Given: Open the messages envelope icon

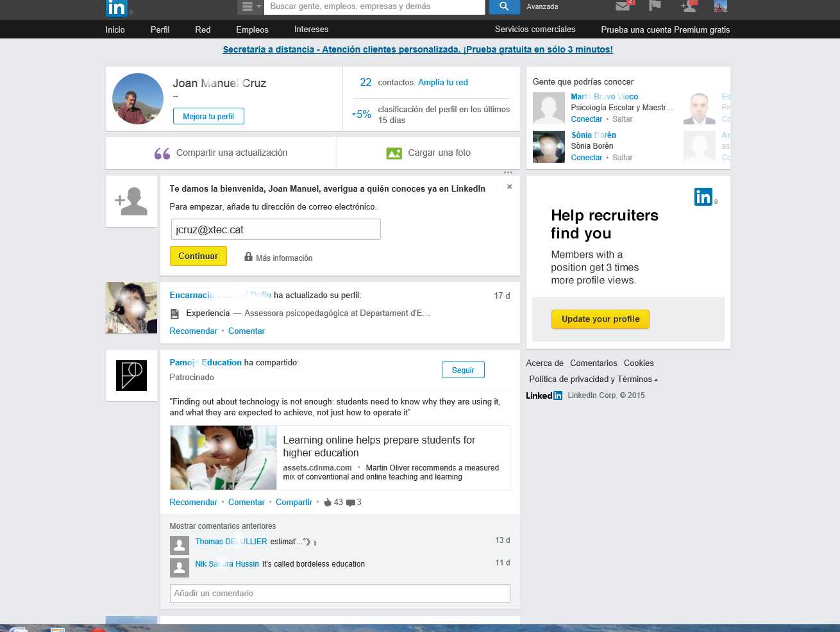Looking at the screenshot, I should coord(623,6).
